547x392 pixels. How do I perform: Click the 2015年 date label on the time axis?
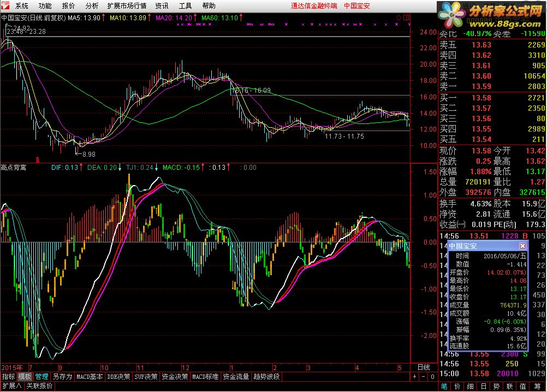coord(12,367)
